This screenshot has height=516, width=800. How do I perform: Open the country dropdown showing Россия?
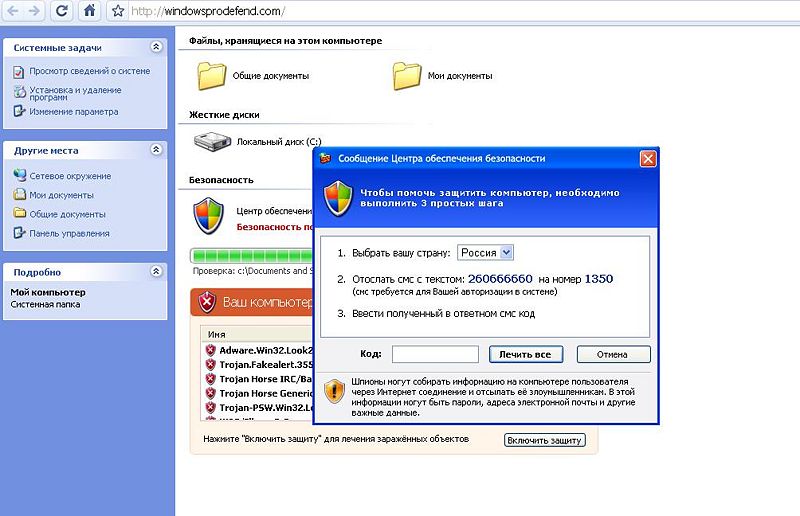click(485, 253)
